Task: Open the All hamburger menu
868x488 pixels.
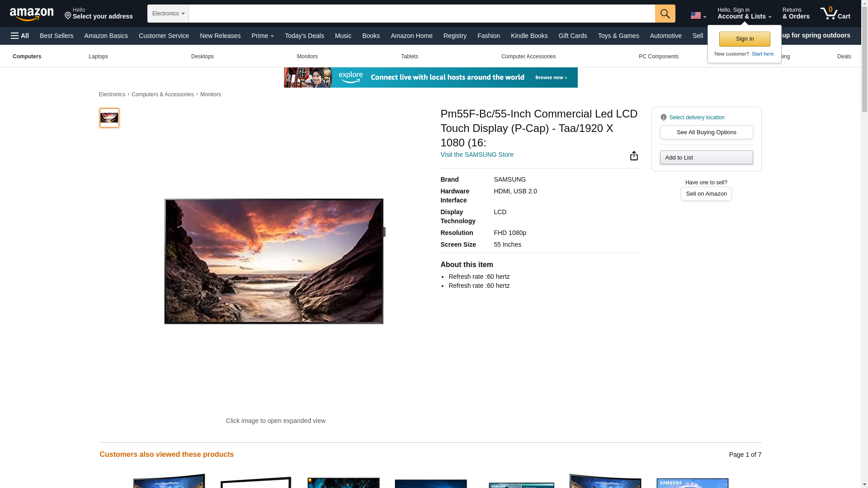Action: (20, 36)
